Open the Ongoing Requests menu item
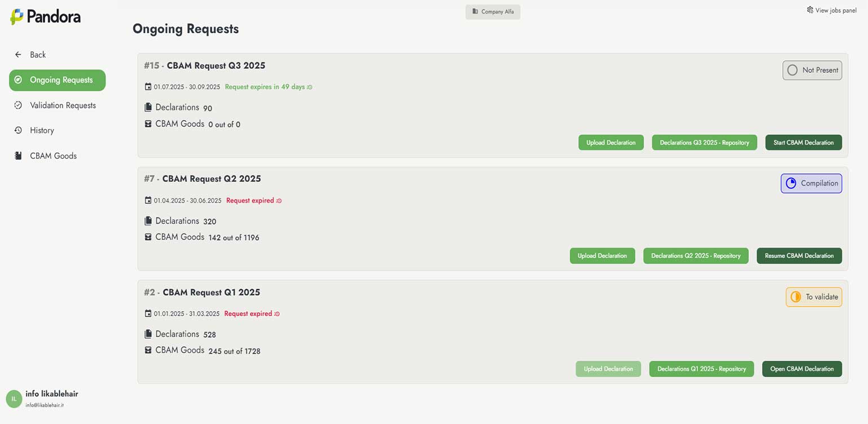 click(58, 80)
